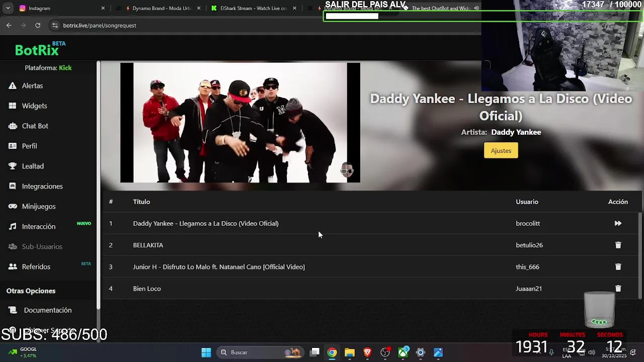Click the Acción column header

click(618, 202)
